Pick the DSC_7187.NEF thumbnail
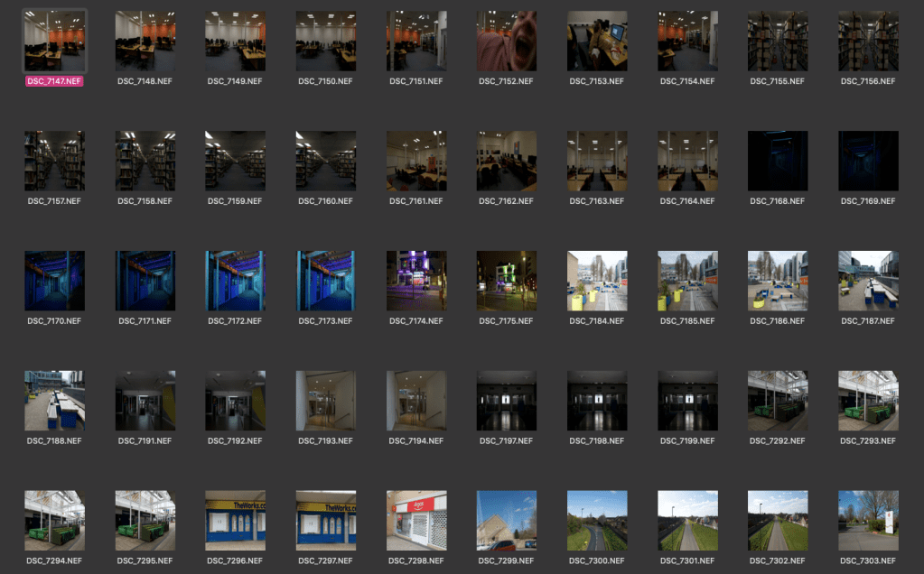Screen dimensions: 924x574 868,281
